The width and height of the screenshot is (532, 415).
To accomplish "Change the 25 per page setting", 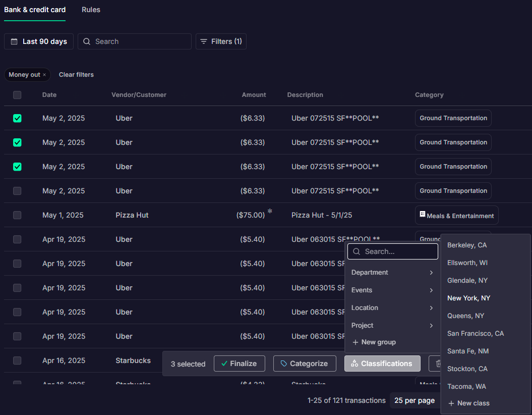I will [x=415, y=400].
